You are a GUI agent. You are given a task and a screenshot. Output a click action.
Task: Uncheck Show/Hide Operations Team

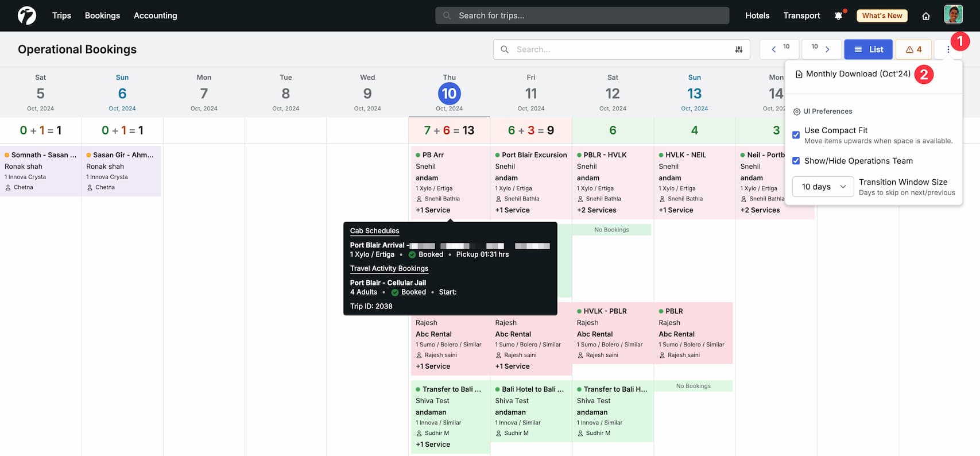[x=796, y=161]
